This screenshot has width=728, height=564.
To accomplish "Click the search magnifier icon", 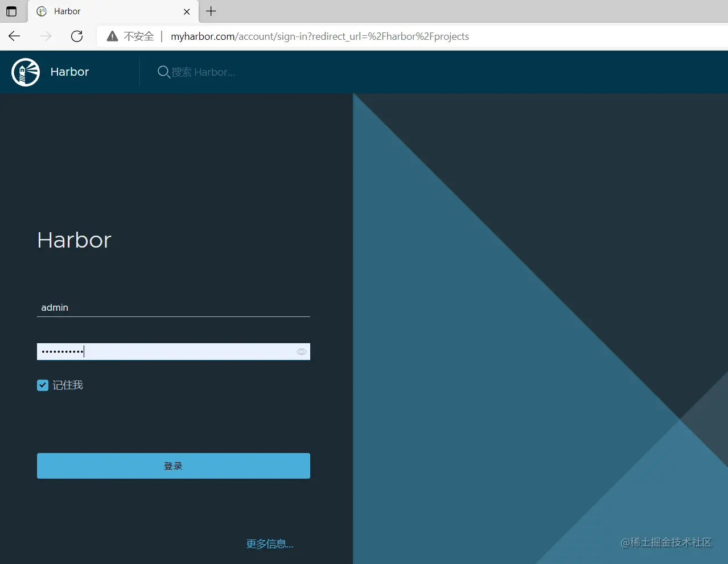I will point(163,72).
